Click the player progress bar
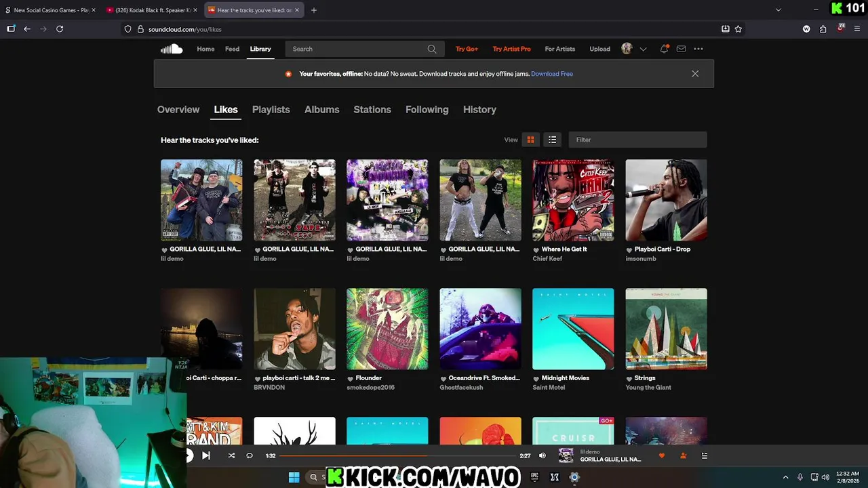 399,455
